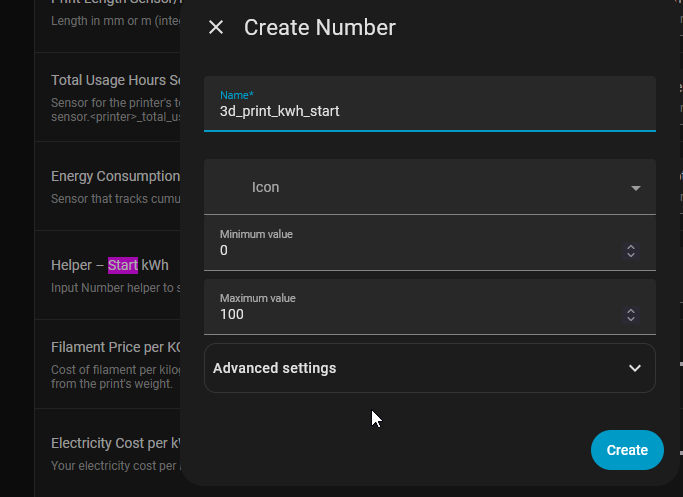Expand the Advanced settings chevron
This screenshot has height=497, width=683.
click(x=634, y=368)
